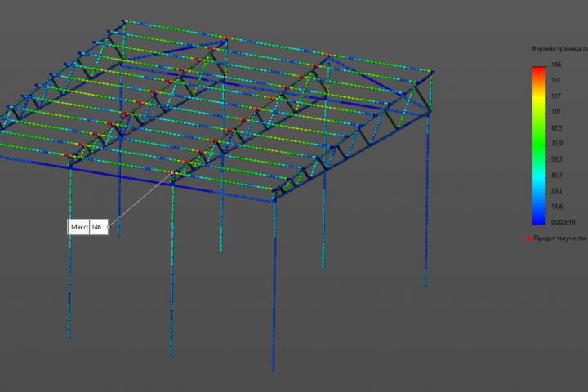This screenshot has width=588, height=392.
Task: Click legend value 72,9
Action: (556, 144)
